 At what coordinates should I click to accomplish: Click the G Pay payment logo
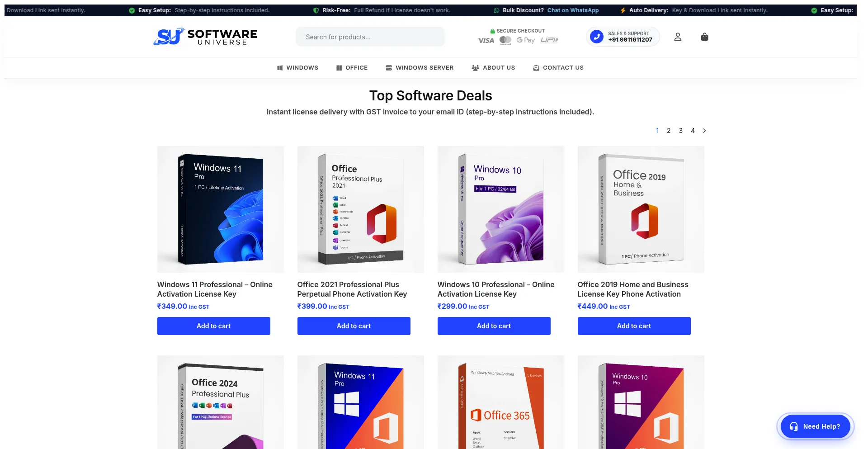(526, 40)
